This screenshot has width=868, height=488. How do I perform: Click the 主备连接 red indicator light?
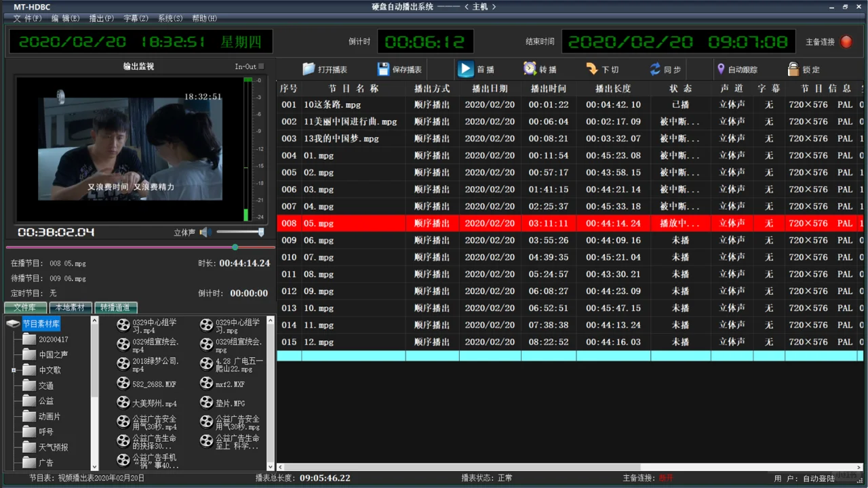[846, 42]
